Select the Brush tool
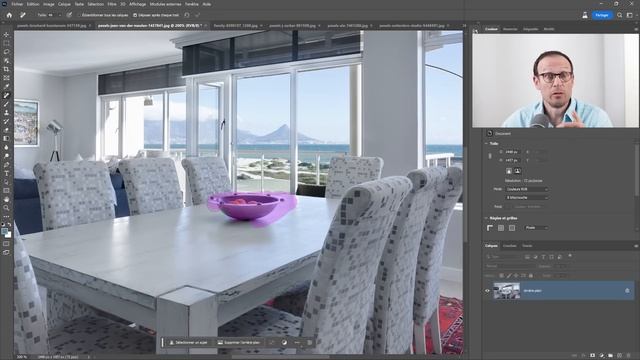This screenshot has width=640, height=360. click(6, 104)
